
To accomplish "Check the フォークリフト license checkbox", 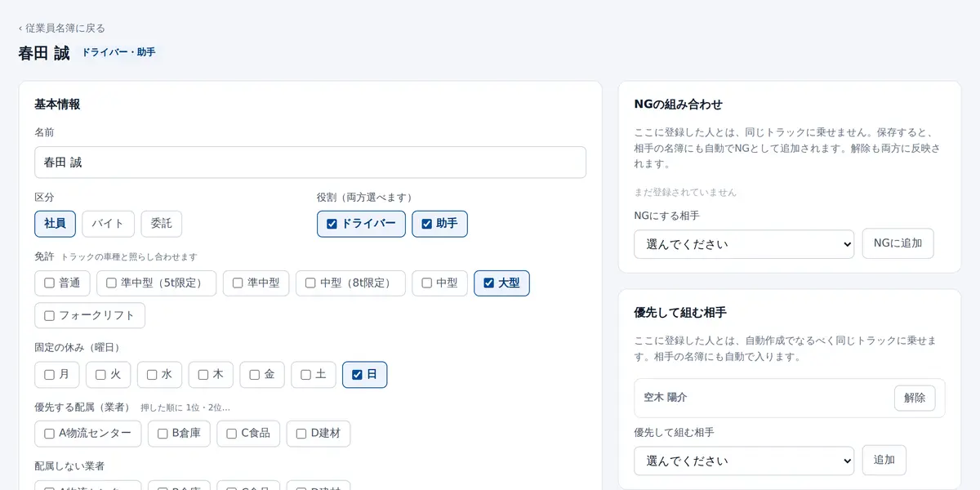I will (x=90, y=315).
